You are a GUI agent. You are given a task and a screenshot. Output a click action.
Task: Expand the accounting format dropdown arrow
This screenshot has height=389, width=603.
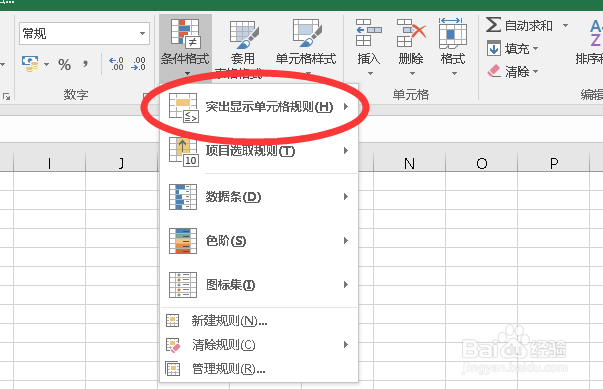point(47,64)
